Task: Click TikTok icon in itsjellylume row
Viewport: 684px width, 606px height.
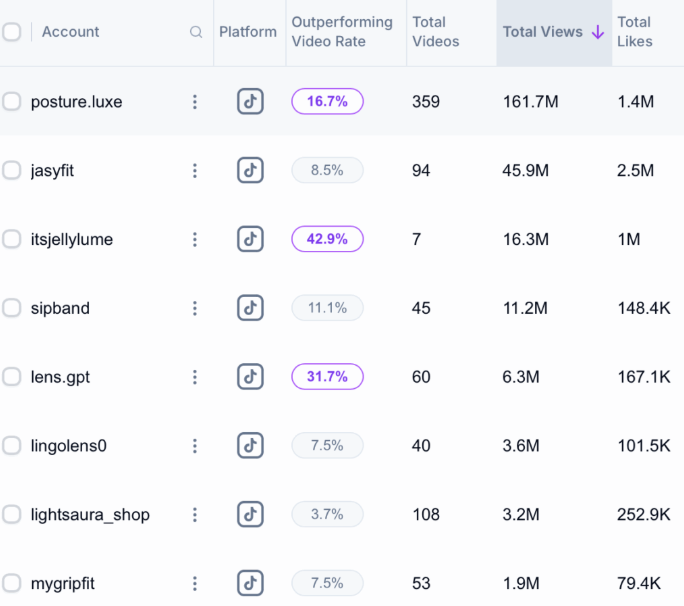Action: coord(250,240)
